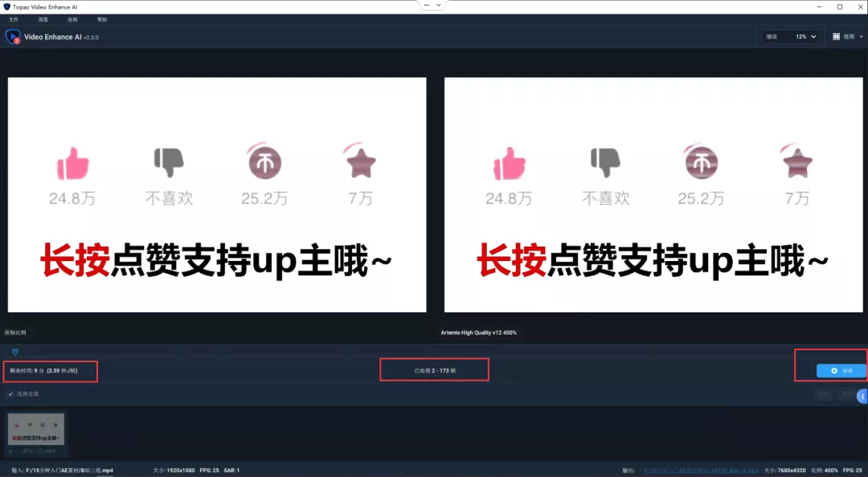Open the 预览 (Preview) menu
Image resolution: width=868 pixels, height=477 pixels.
pyautogui.click(x=43, y=19)
